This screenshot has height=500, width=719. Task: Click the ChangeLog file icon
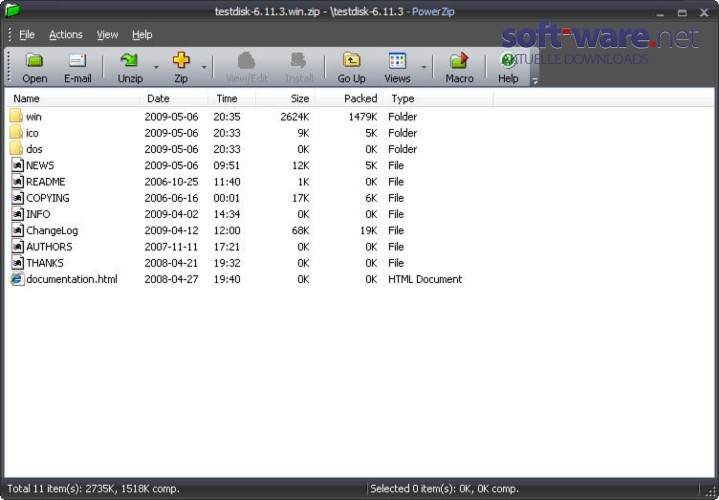pyautogui.click(x=17, y=230)
